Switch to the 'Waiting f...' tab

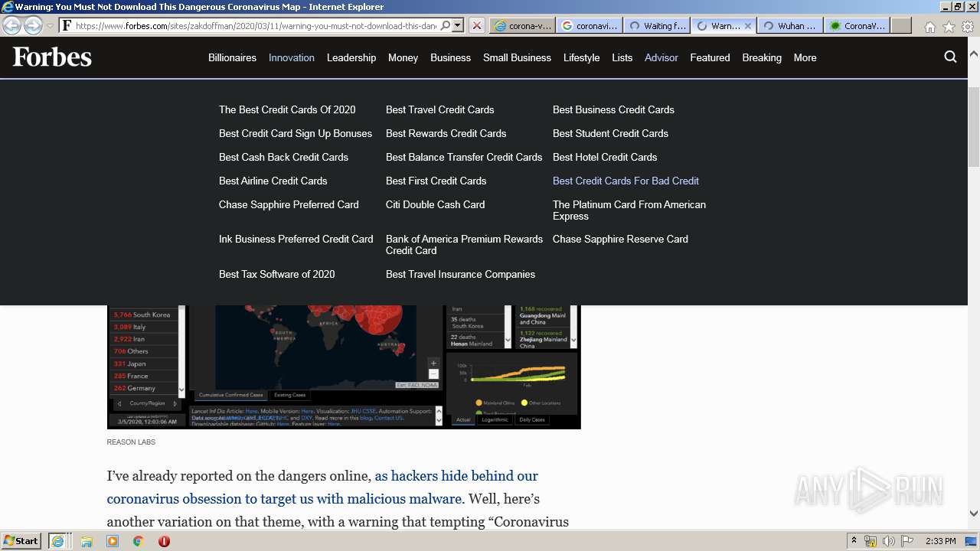656,25
